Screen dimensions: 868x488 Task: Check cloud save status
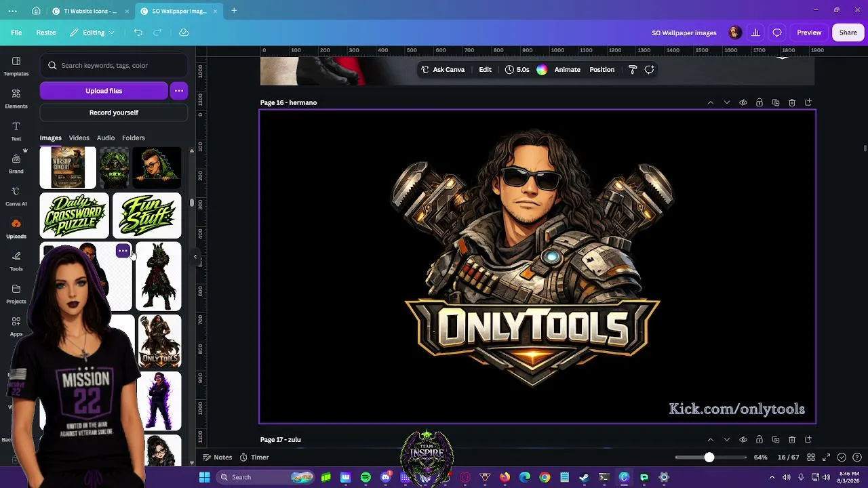click(x=184, y=33)
